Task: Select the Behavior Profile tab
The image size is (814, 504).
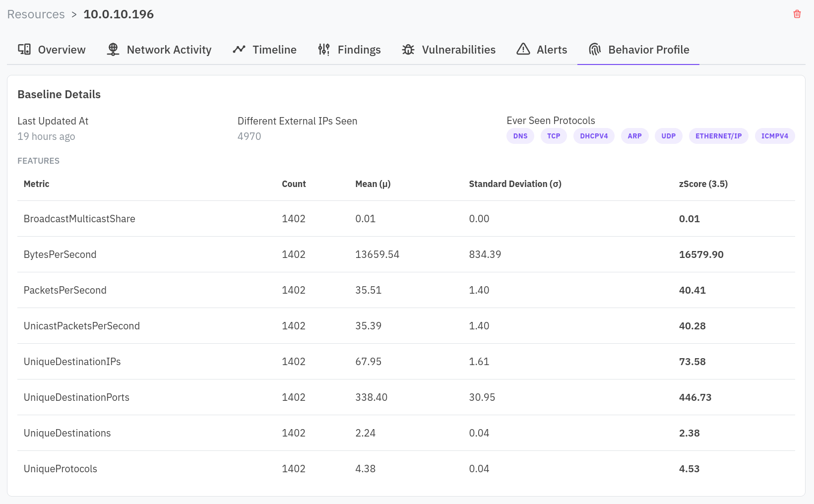Action: pyautogui.click(x=638, y=50)
